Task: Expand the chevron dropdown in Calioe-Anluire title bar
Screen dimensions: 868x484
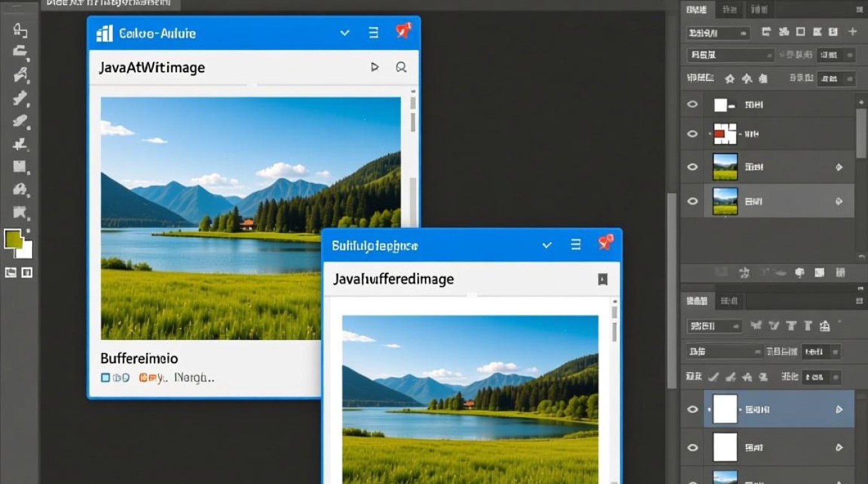Action: click(x=345, y=33)
